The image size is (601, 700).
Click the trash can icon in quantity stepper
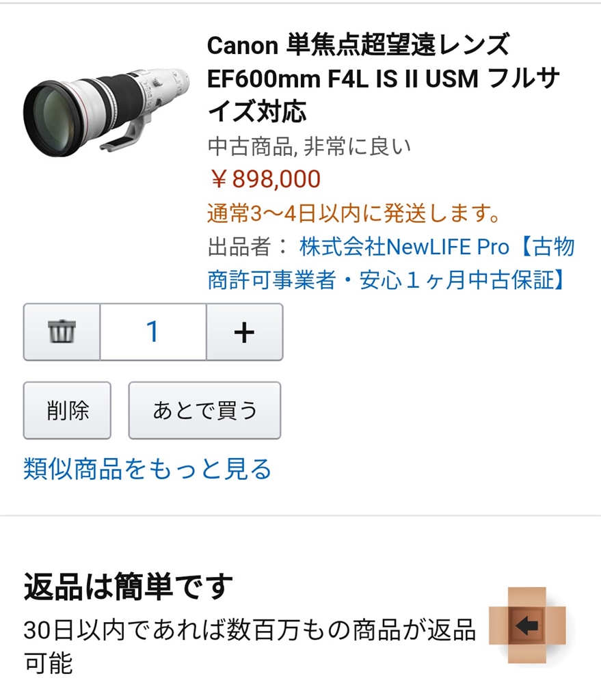tap(62, 332)
